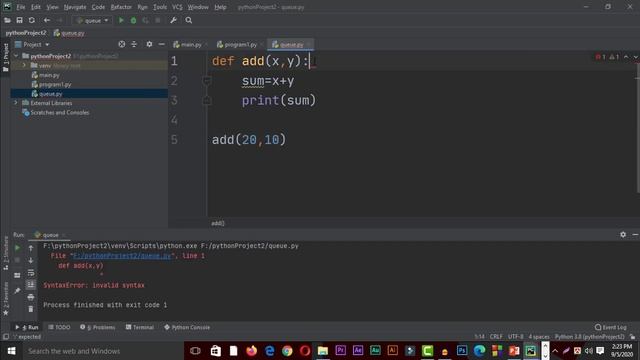Clear console output with trash icon
Screen dimensions: 640x360
pos(31,309)
